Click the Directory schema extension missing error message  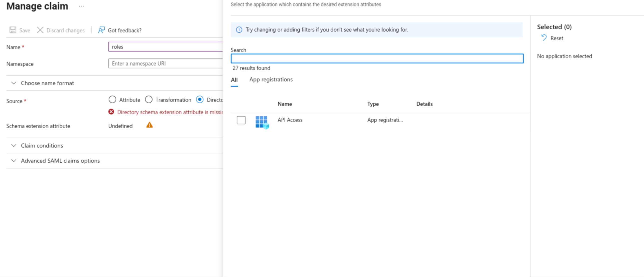click(170, 112)
